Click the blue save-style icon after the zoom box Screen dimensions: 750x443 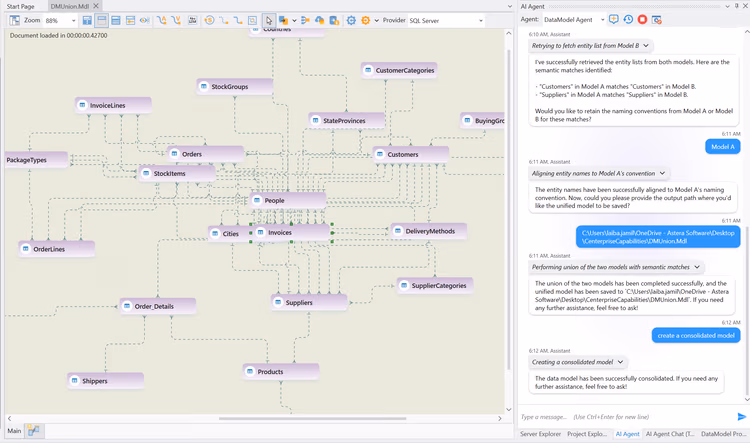point(87,21)
